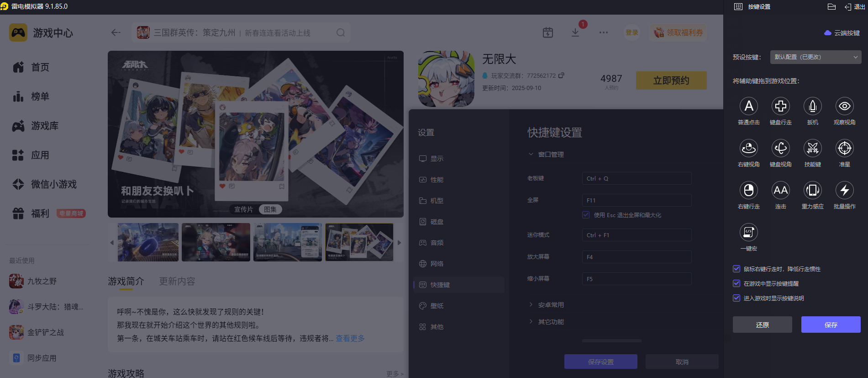Toggle 使用 Esc 退出全屏和最大化 checkbox
Image resolution: width=868 pixels, height=378 pixels.
point(586,215)
